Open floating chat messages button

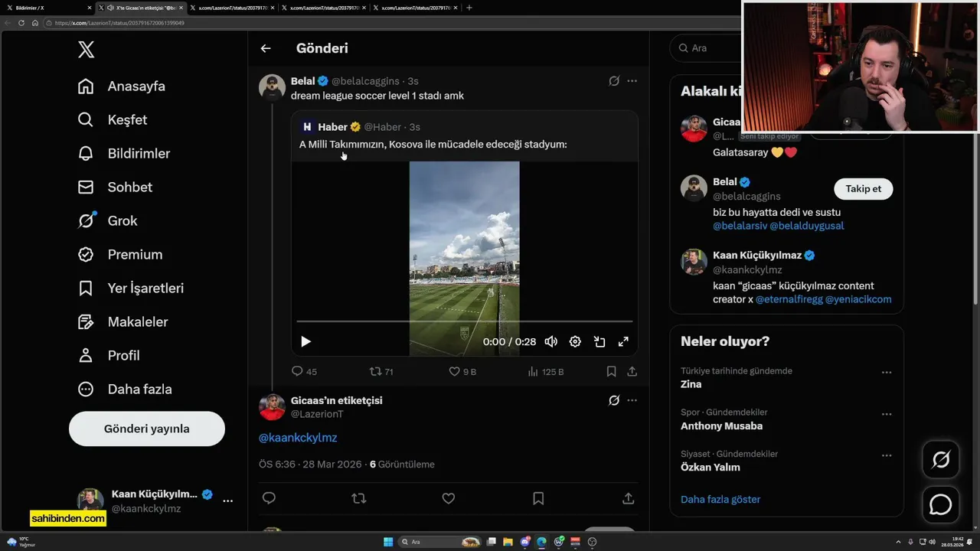click(x=940, y=505)
